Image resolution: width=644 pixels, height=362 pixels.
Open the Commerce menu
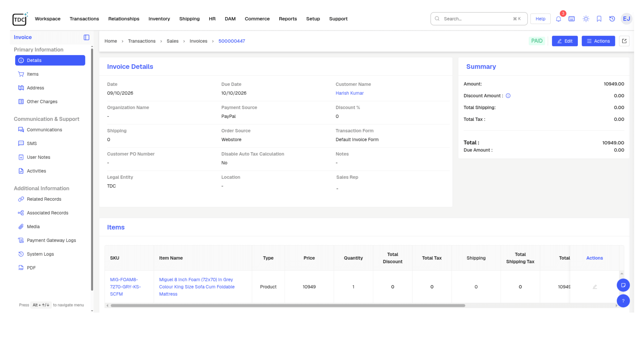click(x=257, y=19)
